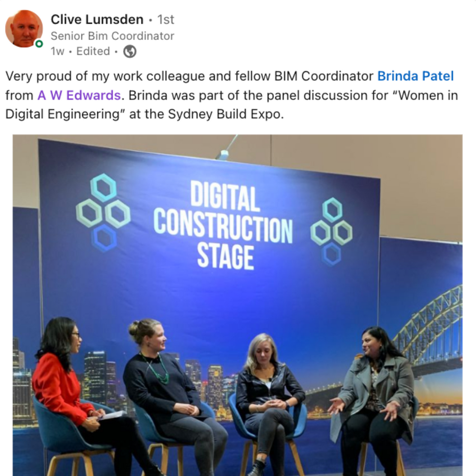Open the A W Edwards company link
The image size is (476, 476).
click(79, 95)
